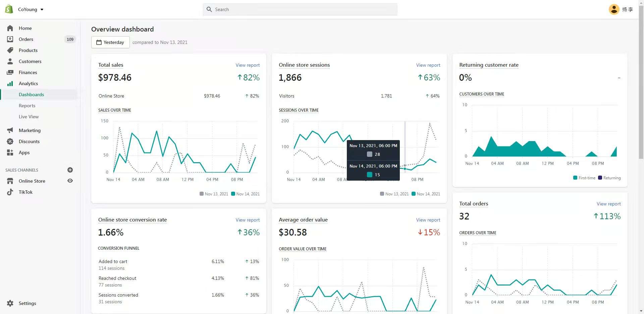Click the Customers person icon
644x314 pixels.
10,61
